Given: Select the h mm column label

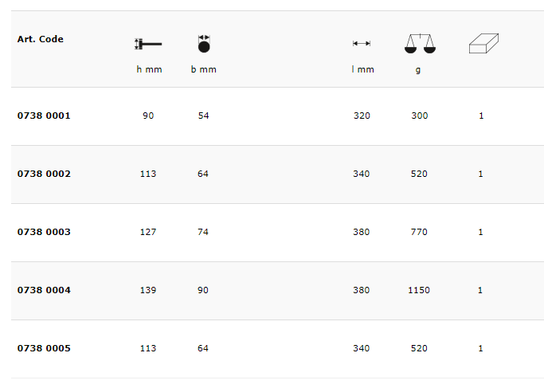Looking at the screenshot, I should click(149, 69).
